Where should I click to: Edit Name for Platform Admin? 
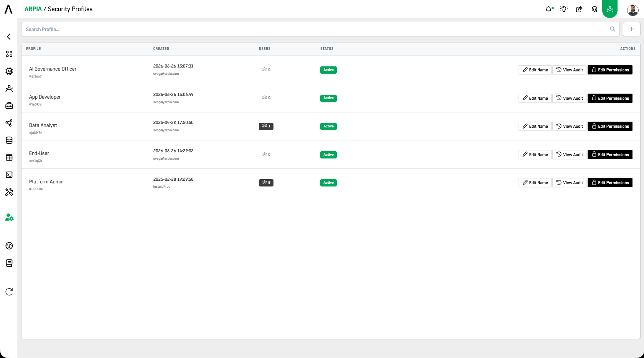point(535,183)
